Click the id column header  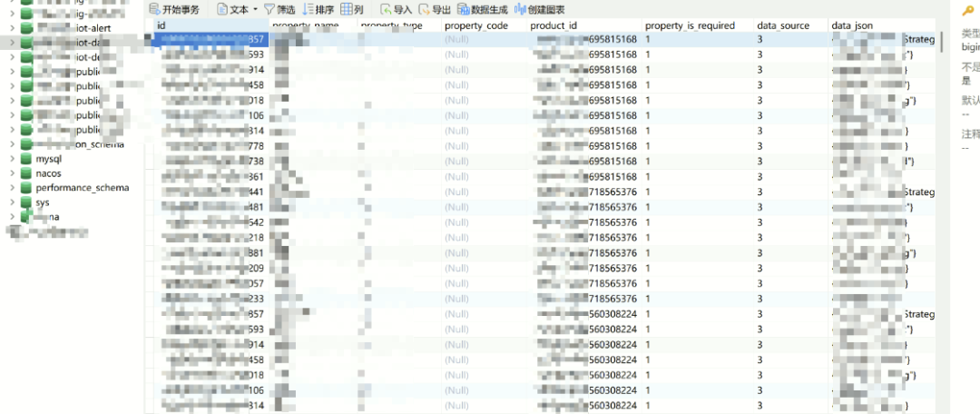(211, 25)
